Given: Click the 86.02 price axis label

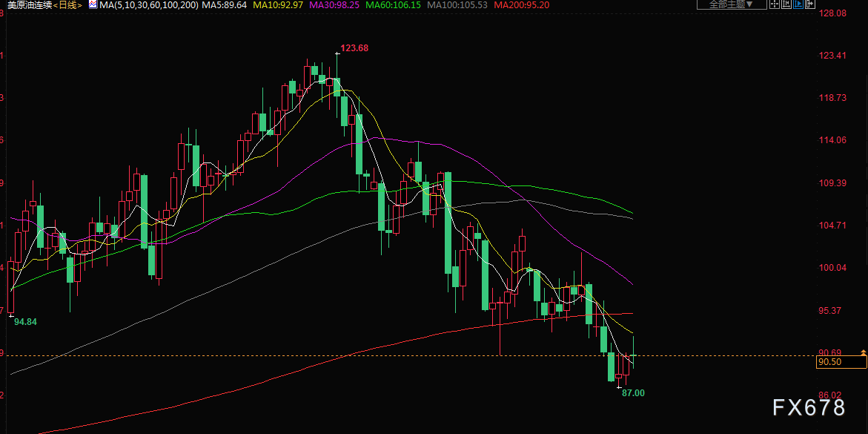Looking at the screenshot, I should coord(829,395).
